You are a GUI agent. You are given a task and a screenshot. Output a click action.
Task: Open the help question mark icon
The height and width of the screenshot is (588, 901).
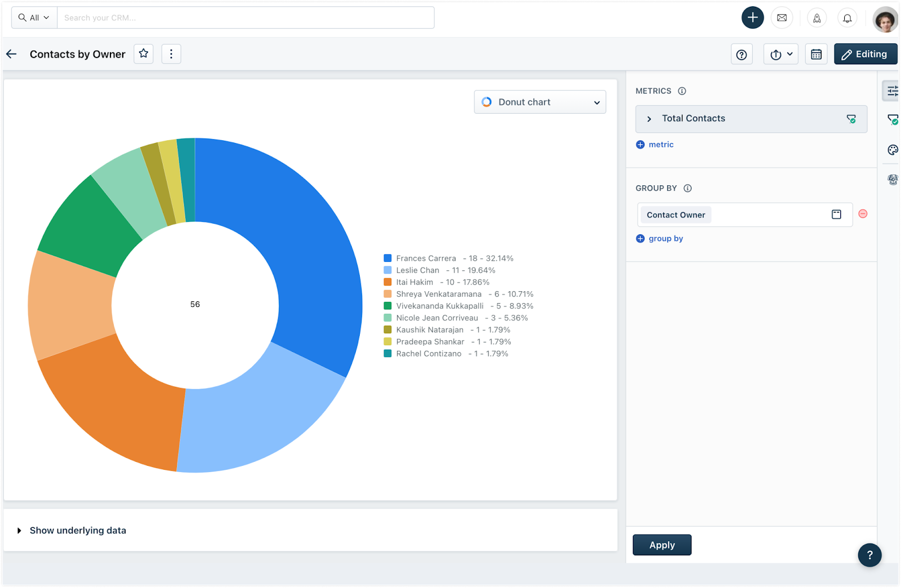tap(742, 54)
